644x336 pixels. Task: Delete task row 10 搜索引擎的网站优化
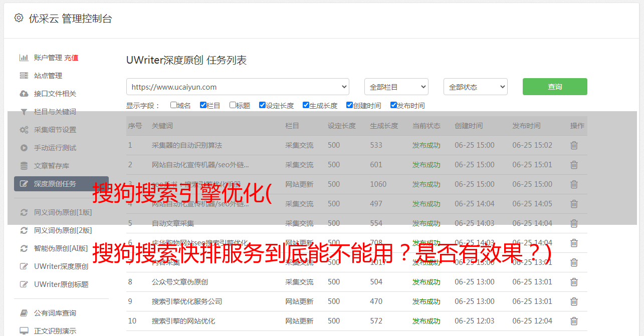[574, 321]
